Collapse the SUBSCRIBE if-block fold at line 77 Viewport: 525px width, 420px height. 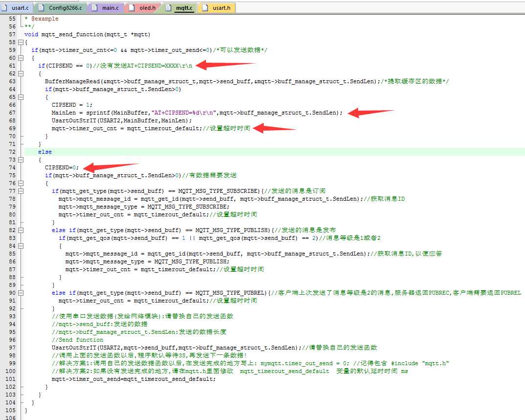[21, 191]
